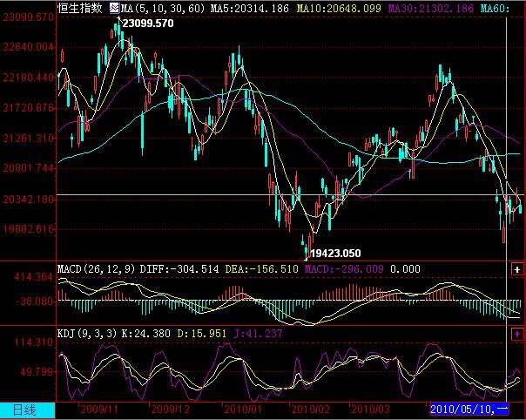Viewport: 526px width, 420px height.
Task: Click the 414.364 MACD axis label
Action: tap(34, 277)
